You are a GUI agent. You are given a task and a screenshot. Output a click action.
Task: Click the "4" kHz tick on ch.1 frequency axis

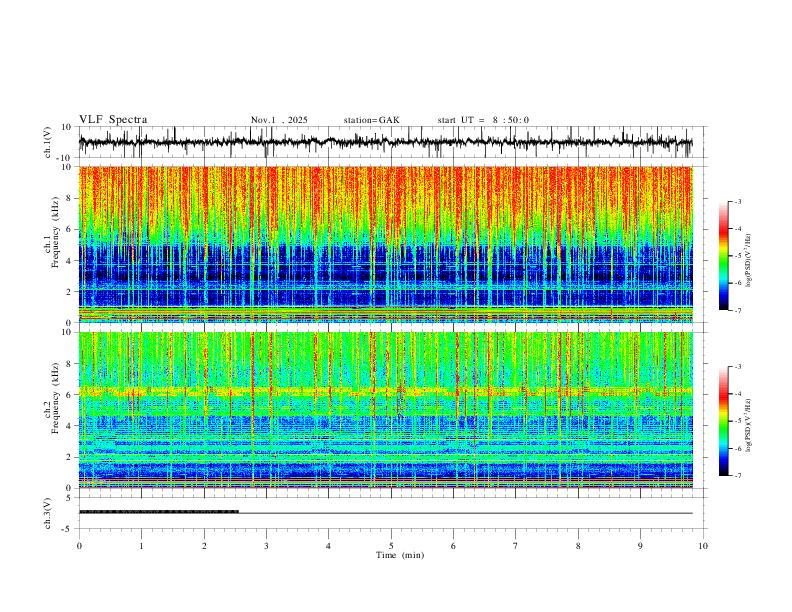[x=70, y=261]
